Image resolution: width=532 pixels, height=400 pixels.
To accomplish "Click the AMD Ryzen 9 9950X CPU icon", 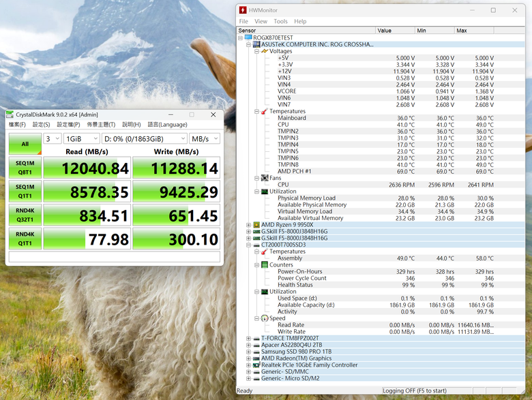I will click(256, 225).
